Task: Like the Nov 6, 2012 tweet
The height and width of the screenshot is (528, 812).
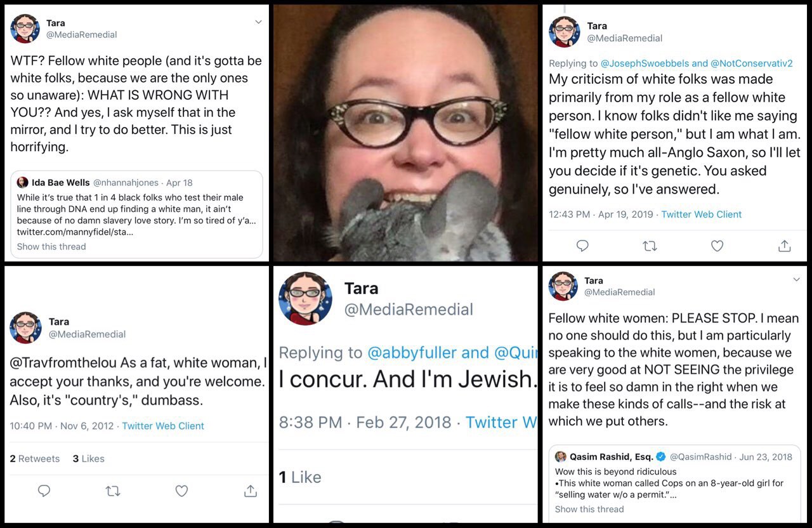Action: point(181,491)
